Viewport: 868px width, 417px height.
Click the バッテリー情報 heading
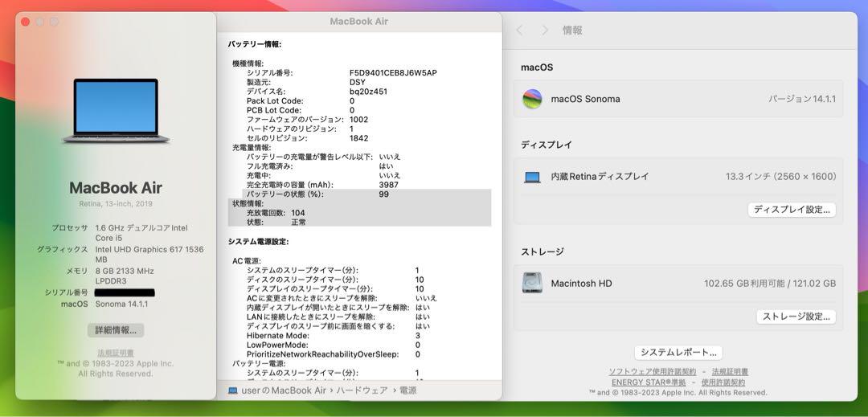255,44
